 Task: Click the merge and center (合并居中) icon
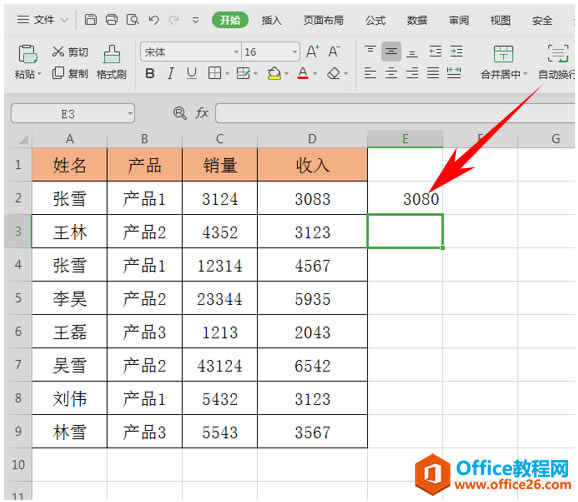coord(503,54)
